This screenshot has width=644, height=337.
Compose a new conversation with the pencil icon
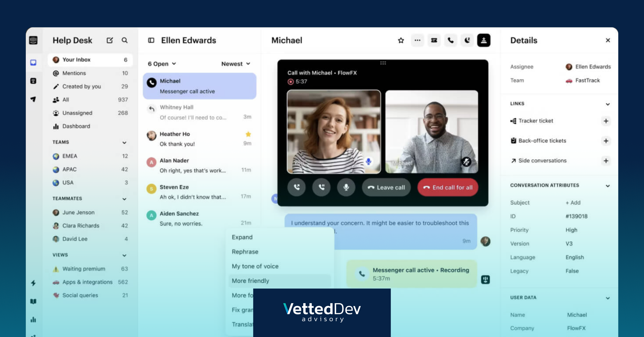(110, 40)
